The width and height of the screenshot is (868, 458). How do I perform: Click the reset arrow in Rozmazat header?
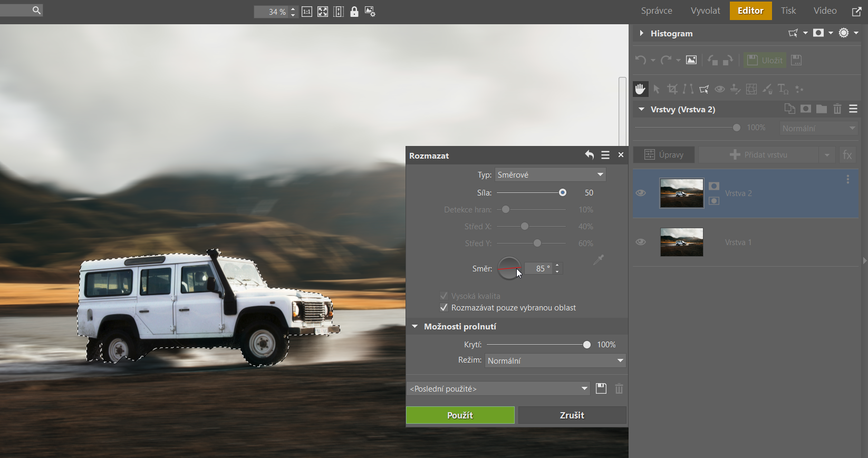(x=589, y=155)
